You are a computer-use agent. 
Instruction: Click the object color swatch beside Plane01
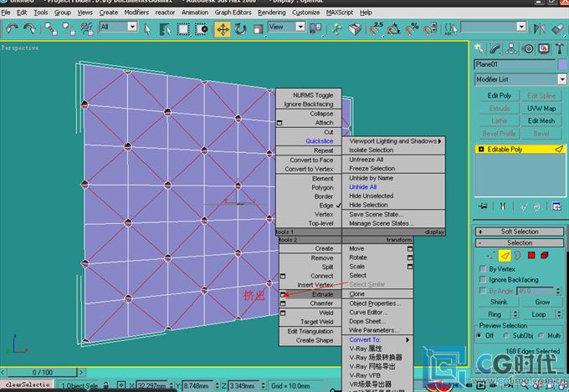562,64
